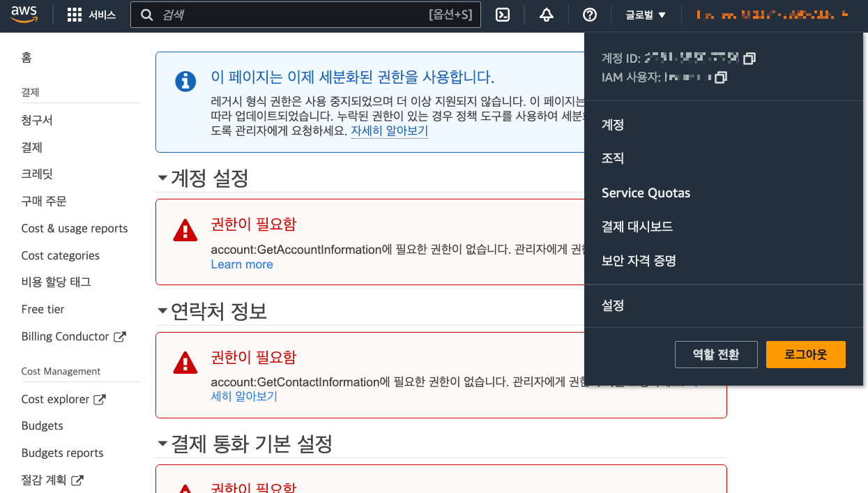Open 결제 sidebar link under 청구서
868x493 pixels.
(32, 147)
